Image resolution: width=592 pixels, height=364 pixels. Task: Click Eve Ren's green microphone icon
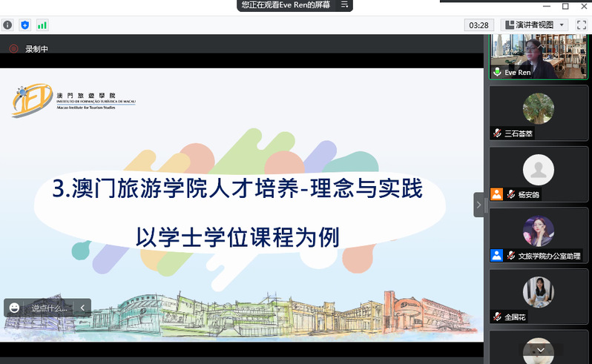[x=497, y=73]
